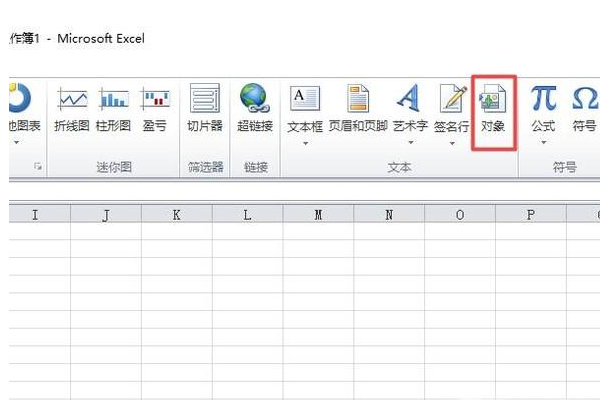
Task: Insert an Equation (公式)
Action: click(543, 109)
